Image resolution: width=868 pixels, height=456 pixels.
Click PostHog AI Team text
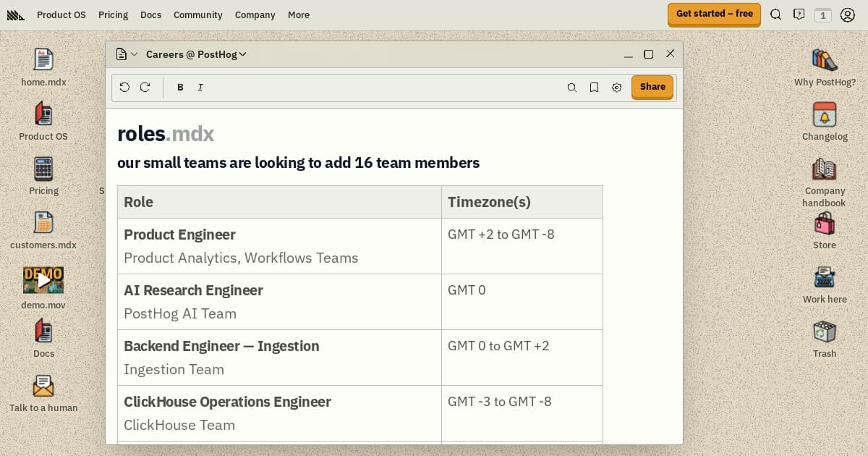(x=180, y=313)
